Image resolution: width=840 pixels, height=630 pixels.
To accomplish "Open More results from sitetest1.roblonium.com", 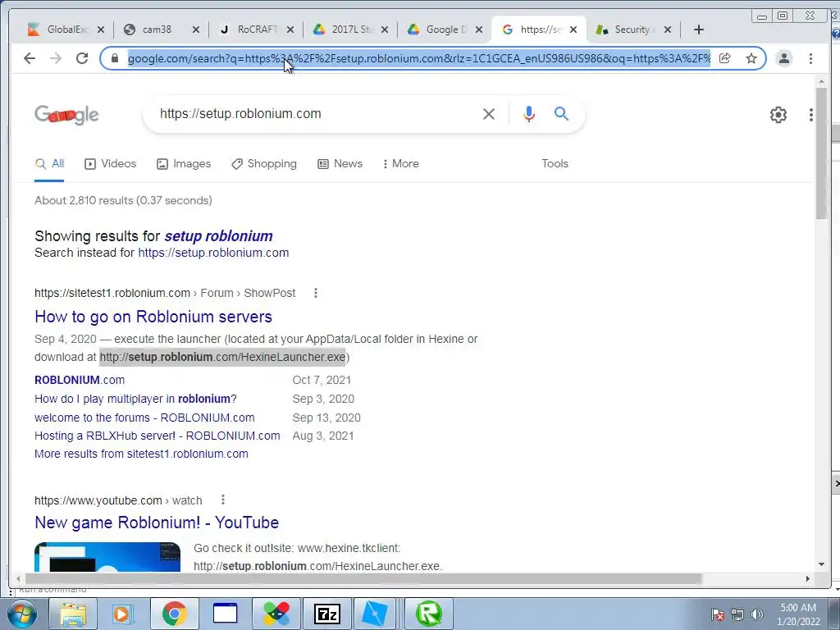I will pos(141,454).
